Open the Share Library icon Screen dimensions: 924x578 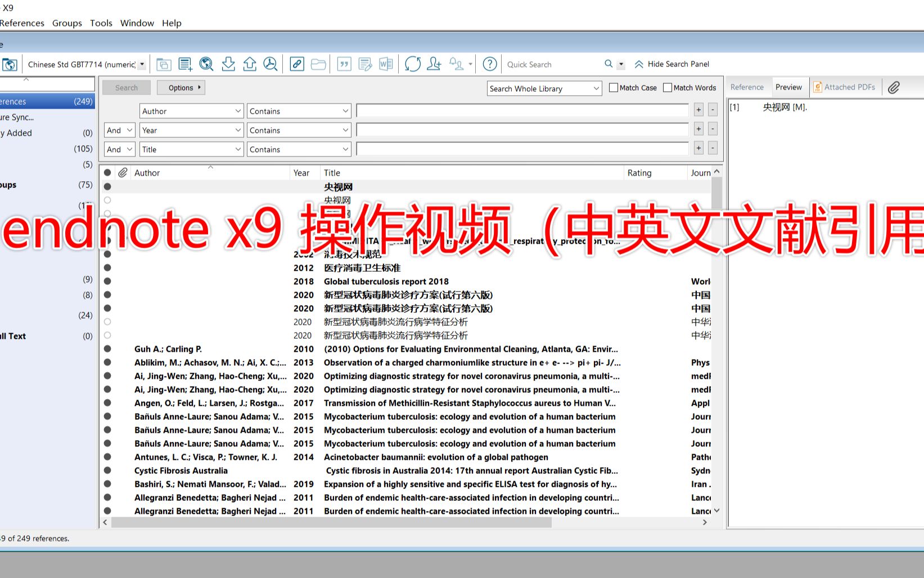pos(434,64)
